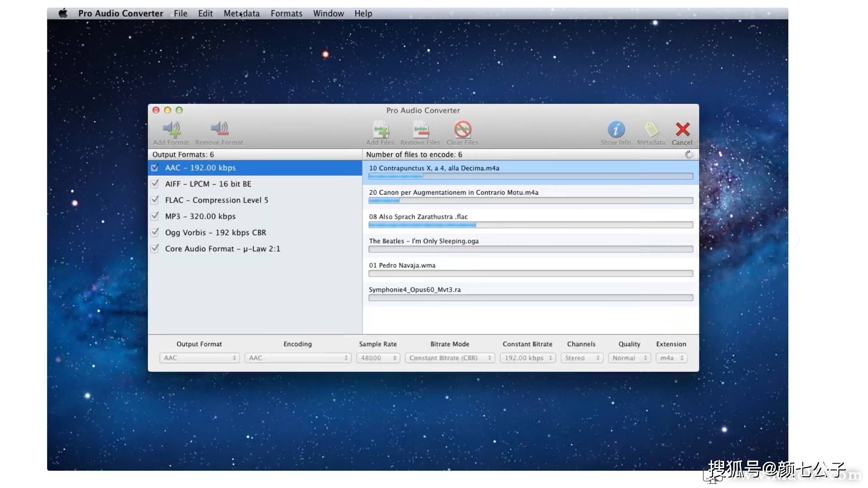Select 01 Pedro Navaja.wma file
868x488 pixels.
[531, 270]
